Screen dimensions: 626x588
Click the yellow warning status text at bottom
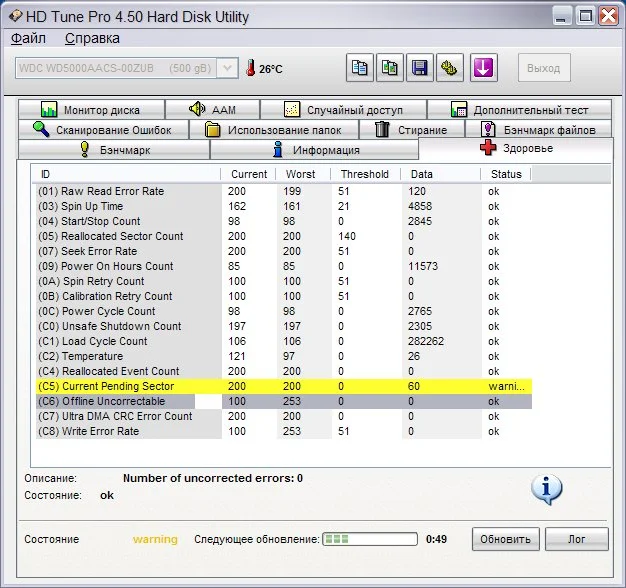pyautogui.click(x=155, y=539)
